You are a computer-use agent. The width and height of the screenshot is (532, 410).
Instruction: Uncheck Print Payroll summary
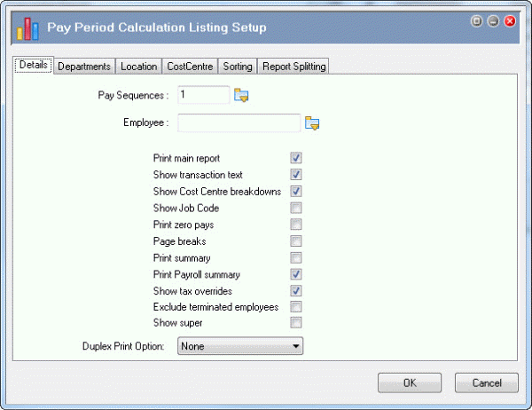pos(296,274)
